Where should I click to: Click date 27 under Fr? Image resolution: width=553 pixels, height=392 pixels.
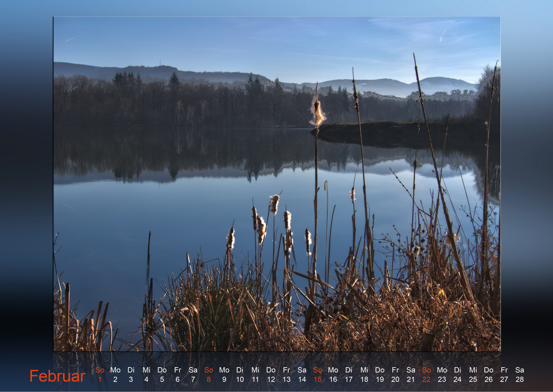click(504, 380)
